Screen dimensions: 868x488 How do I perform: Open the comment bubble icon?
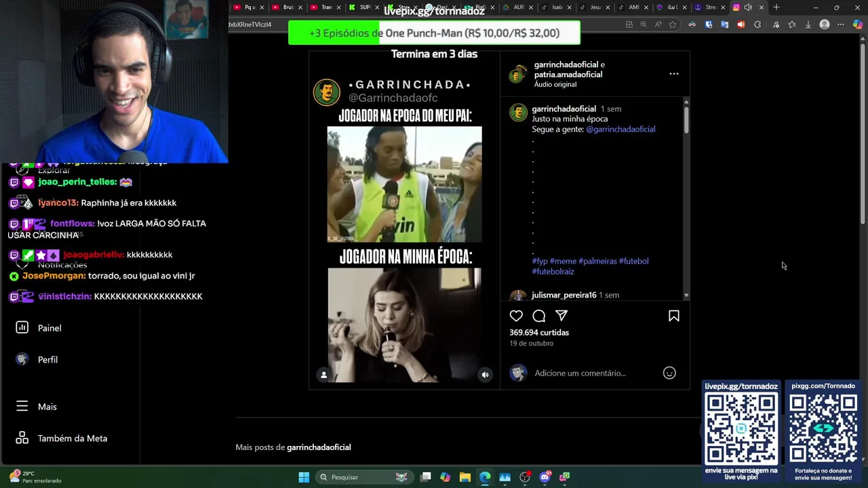pos(539,316)
